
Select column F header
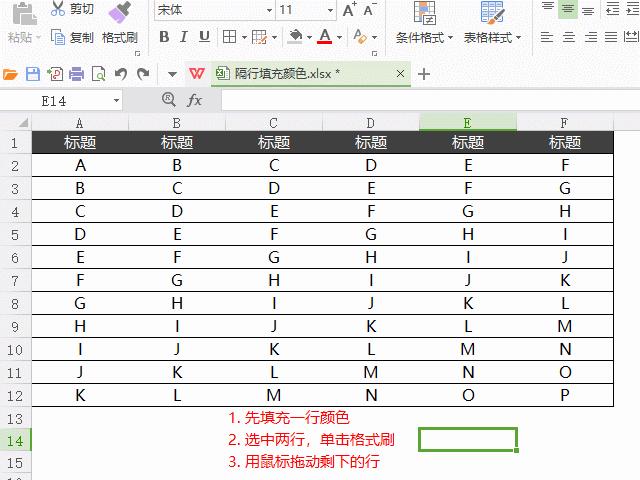pyautogui.click(x=564, y=123)
